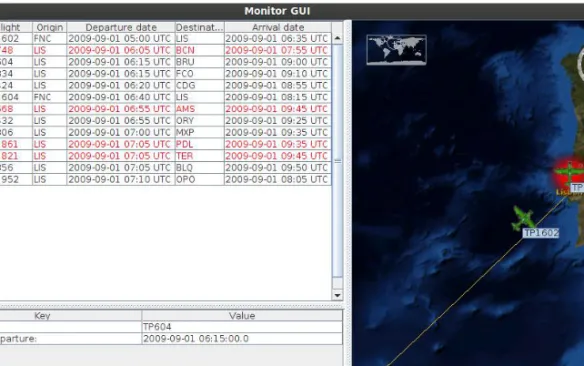Click the flight table vertical scrollbar thumb
The width and height of the screenshot is (584, 366).
coord(337,161)
